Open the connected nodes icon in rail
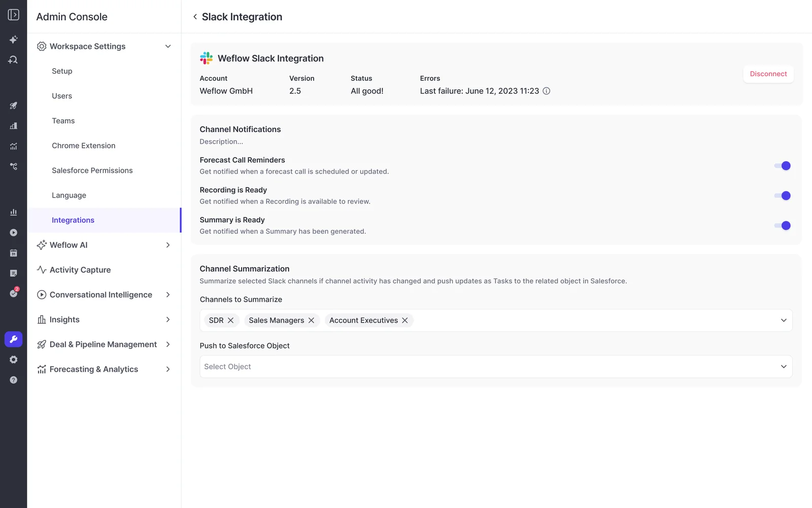Viewport: 812px width, 508px height. point(14,167)
